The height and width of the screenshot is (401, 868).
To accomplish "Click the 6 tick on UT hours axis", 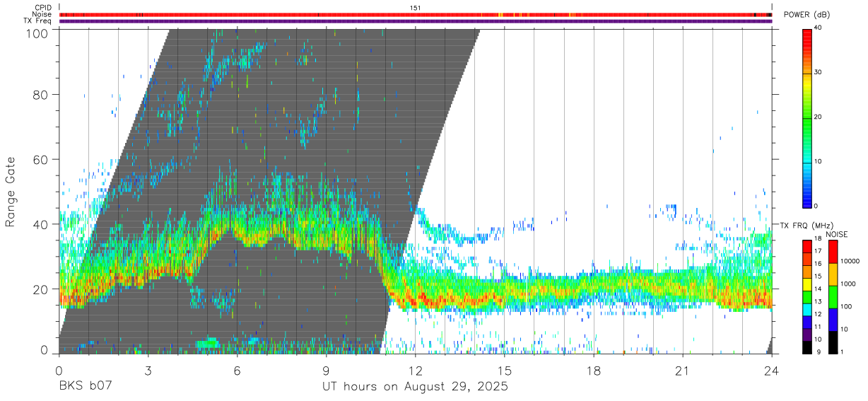I will [237, 370].
